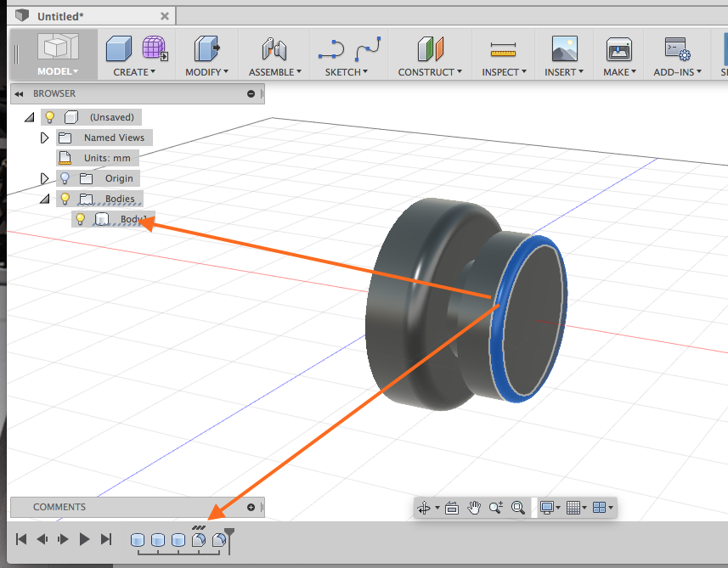Viewport: 728px width, 568px height.
Task: Open the SKETCH menu
Action: click(x=347, y=72)
